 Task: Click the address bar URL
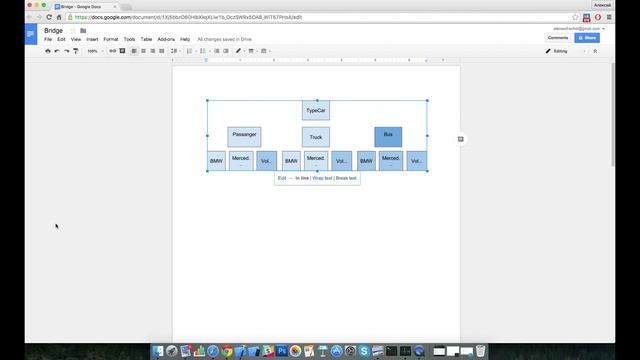point(189,17)
